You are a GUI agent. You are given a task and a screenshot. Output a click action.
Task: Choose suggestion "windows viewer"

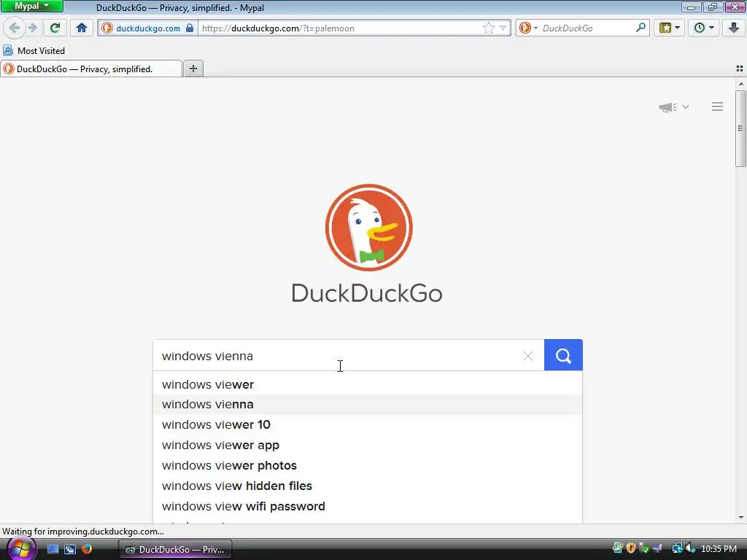(368, 384)
